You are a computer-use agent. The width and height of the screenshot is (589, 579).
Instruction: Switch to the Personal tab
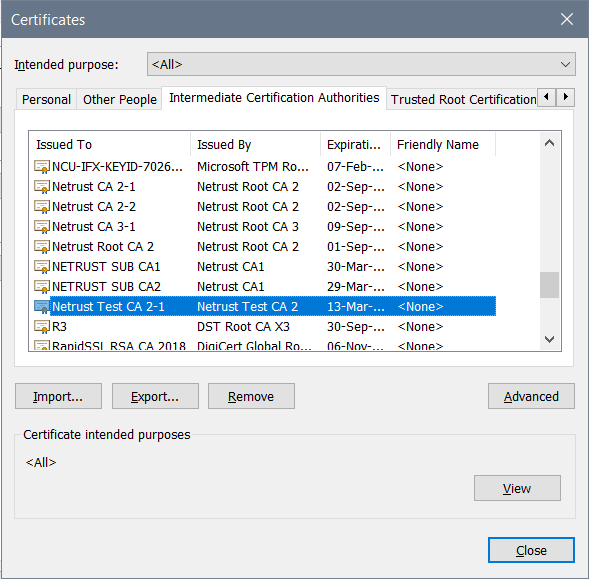coord(46,100)
